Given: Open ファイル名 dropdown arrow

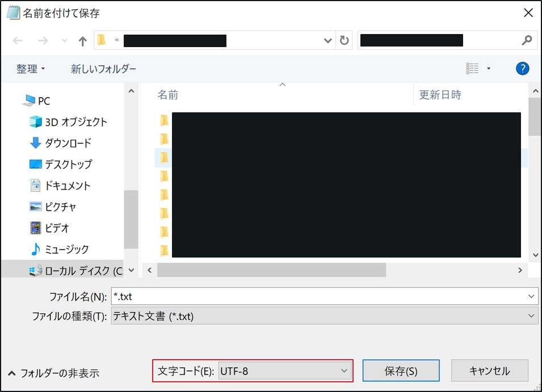Looking at the screenshot, I should pyautogui.click(x=531, y=296).
